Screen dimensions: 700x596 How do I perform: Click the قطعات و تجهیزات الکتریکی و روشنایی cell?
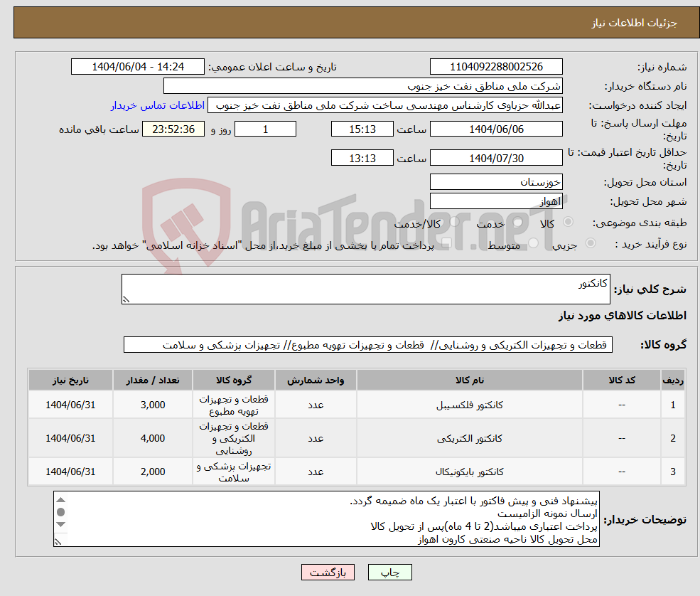pyautogui.click(x=234, y=438)
